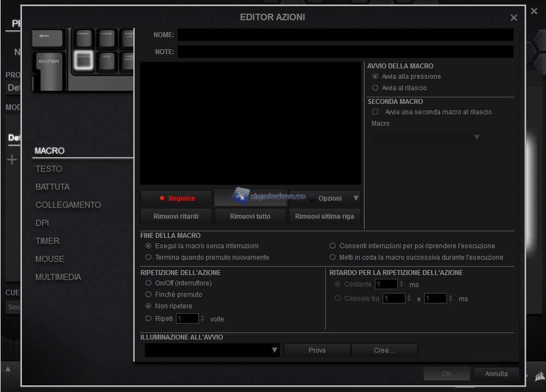This screenshot has height=392, width=546.
Task: Click the NOME text field
Action: [x=345, y=35]
